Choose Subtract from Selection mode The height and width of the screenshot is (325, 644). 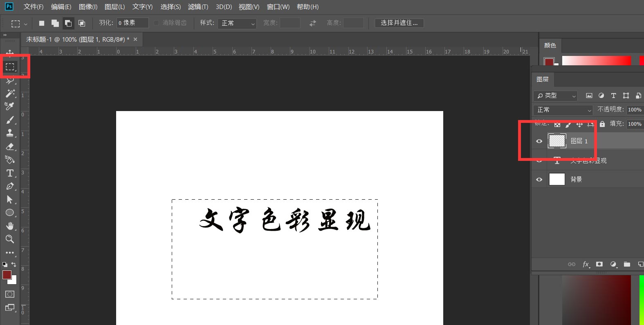pyautogui.click(x=68, y=23)
